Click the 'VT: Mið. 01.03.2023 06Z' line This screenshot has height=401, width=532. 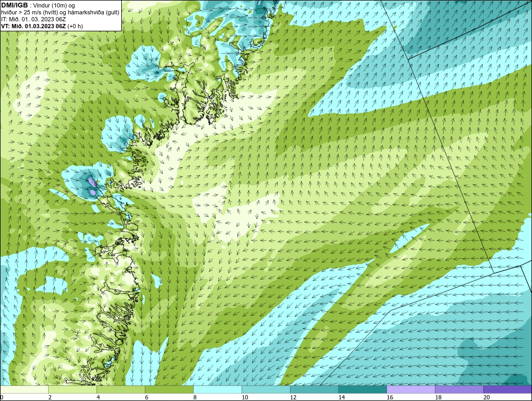[x=34, y=26]
